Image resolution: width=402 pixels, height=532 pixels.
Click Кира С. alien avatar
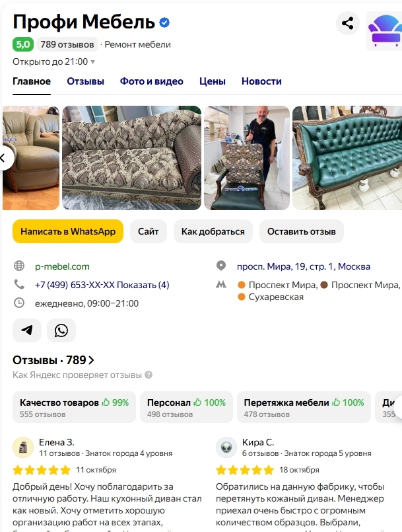[226, 447]
